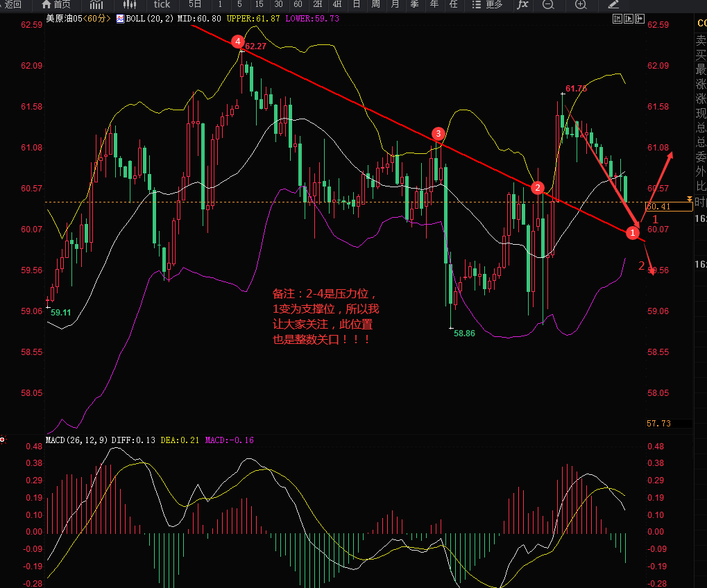Image resolution: width=707 pixels, height=588 pixels.
Task: Open the time-share line chart icon
Action: point(96,4)
